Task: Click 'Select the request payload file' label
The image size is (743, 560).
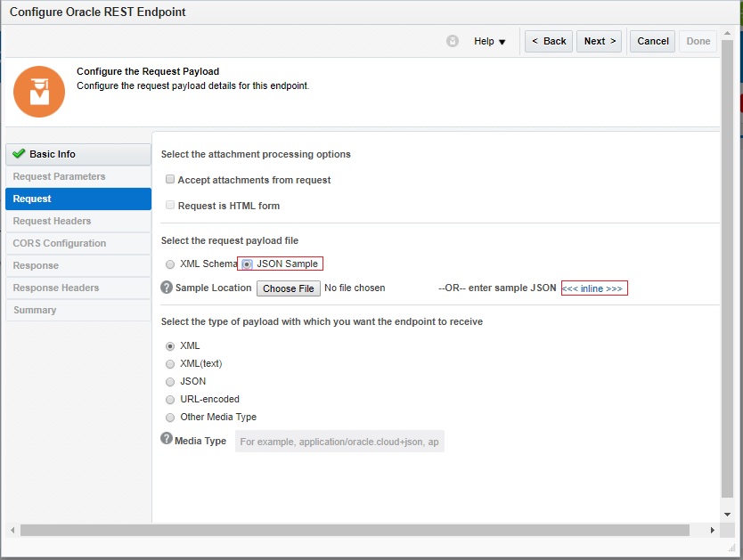Action: click(230, 240)
